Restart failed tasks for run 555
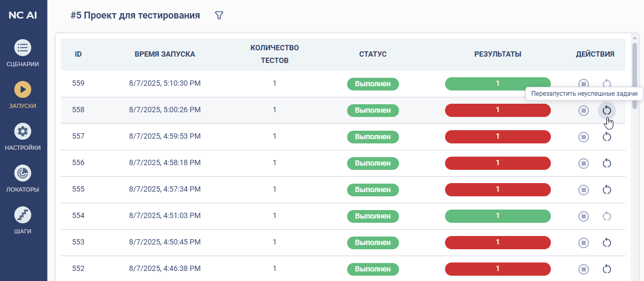 (607, 189)
